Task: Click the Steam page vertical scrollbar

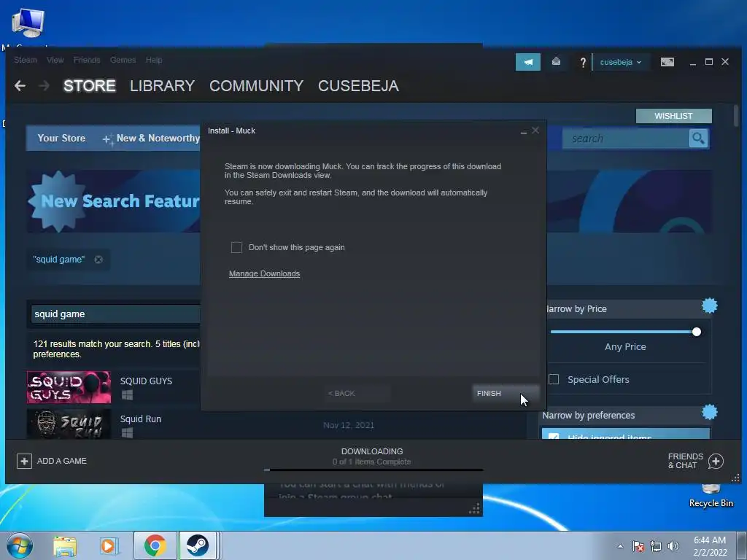Action: tap(736, 116)
